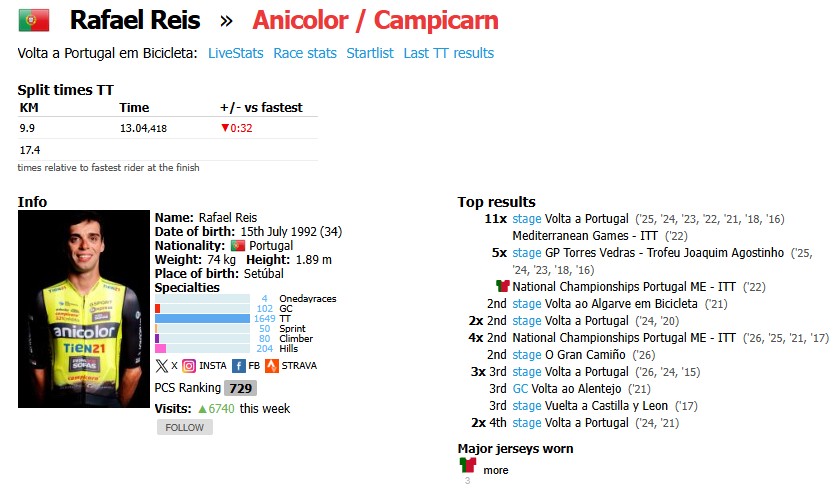Open the Strava profile icon

272,366
